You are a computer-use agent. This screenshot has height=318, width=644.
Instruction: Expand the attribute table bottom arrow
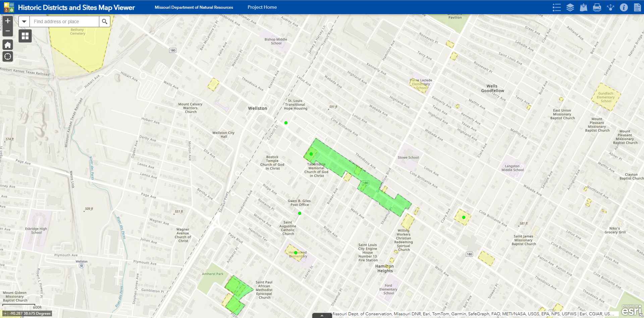(x=322, y=316)
